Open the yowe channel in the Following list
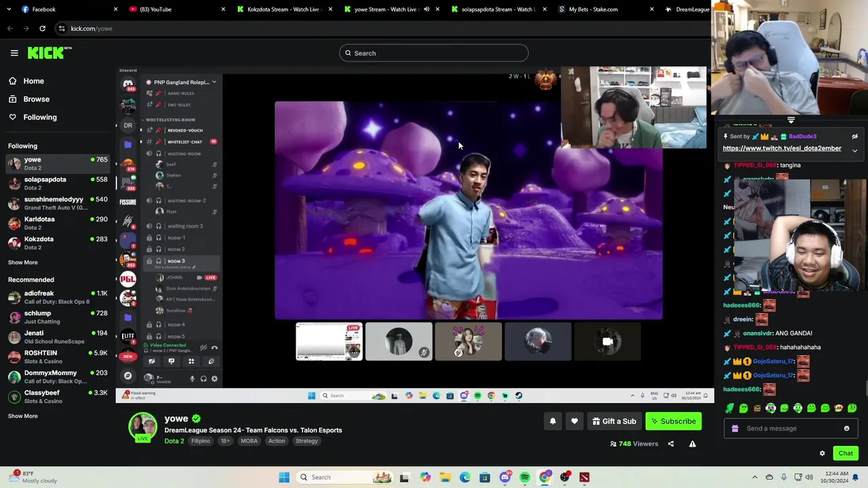Screen dimensions: 868x488 pyautogui.click(x=58, y=163)
